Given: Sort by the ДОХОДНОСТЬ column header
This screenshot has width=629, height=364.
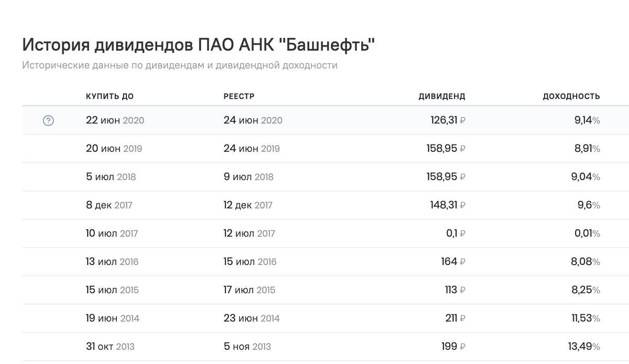Looking at the screenshot, I should pyautogui.click(x=571, y=96).
